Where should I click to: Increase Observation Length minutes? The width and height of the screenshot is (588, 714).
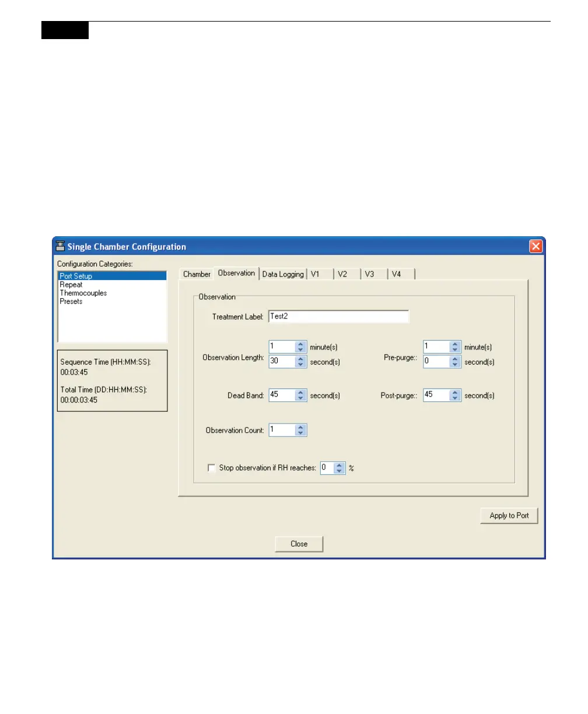[300, 344]
